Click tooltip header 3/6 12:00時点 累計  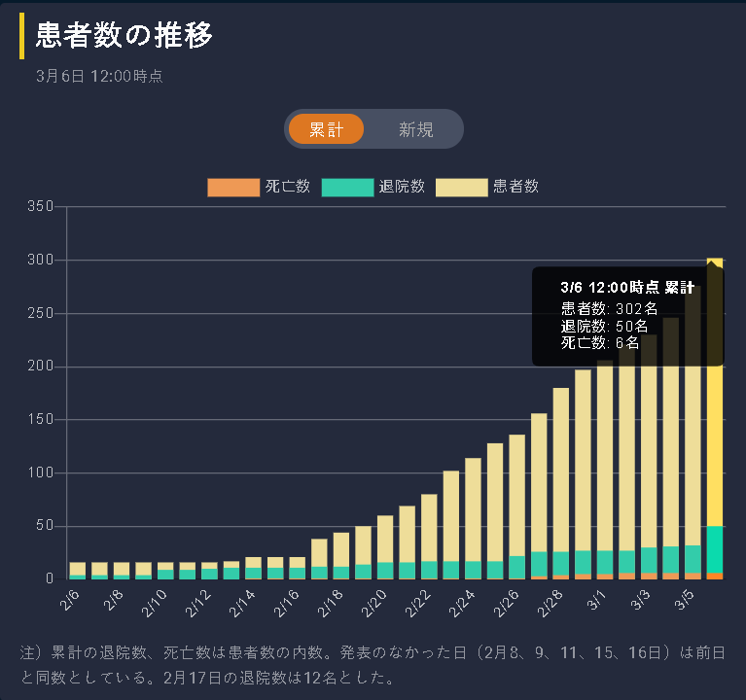tap(627, 287)
